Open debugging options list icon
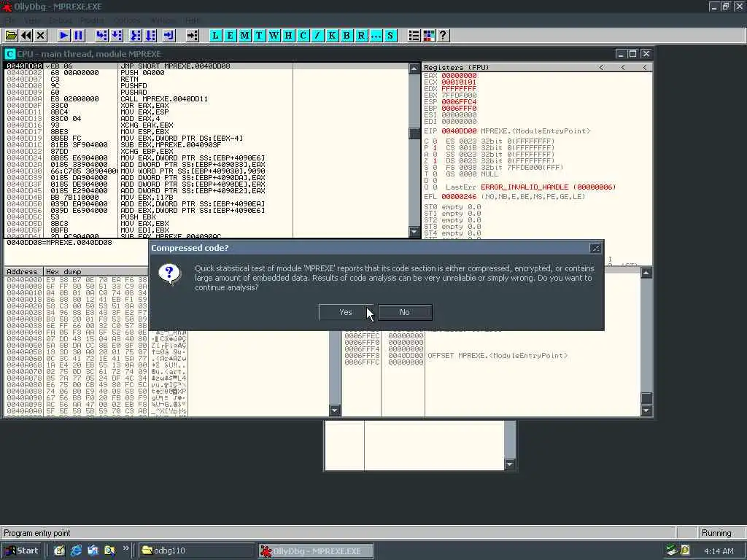The height and width of the screenshot is (560, 747). [414, 36]
